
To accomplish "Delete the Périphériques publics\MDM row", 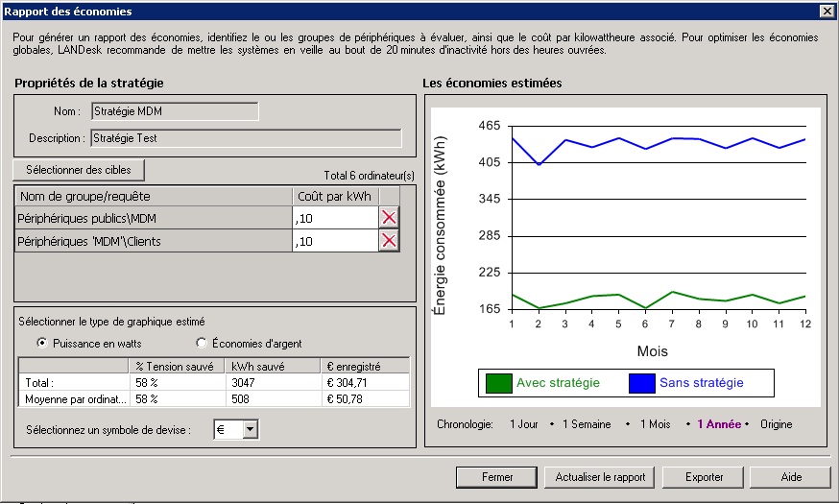I will tap(389, 218).
